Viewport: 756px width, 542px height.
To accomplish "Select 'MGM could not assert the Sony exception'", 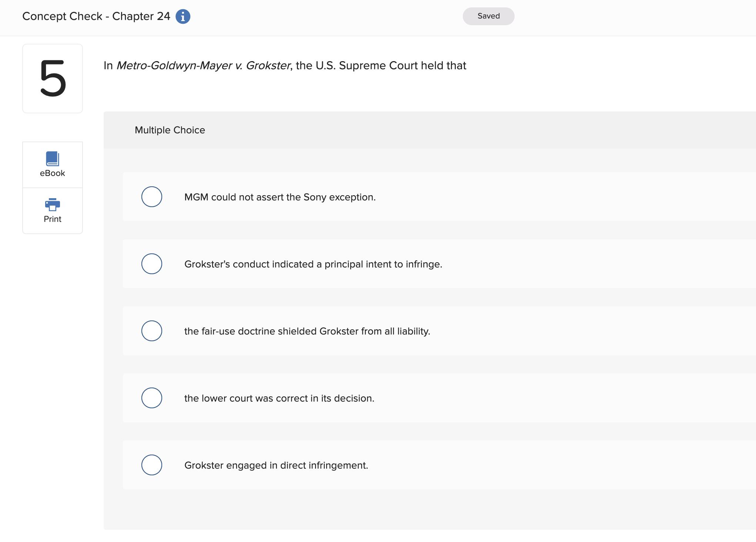I will (152, 197).
